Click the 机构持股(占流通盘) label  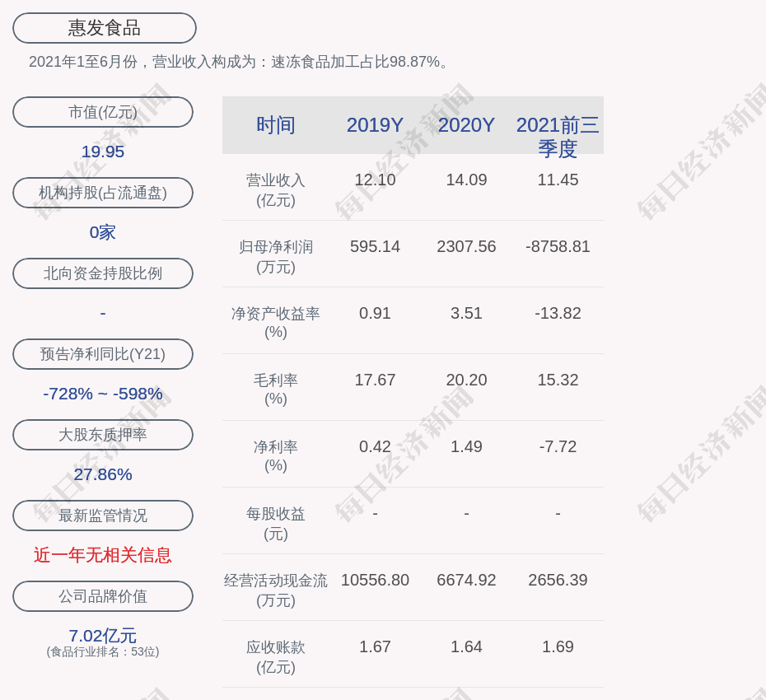103,193
